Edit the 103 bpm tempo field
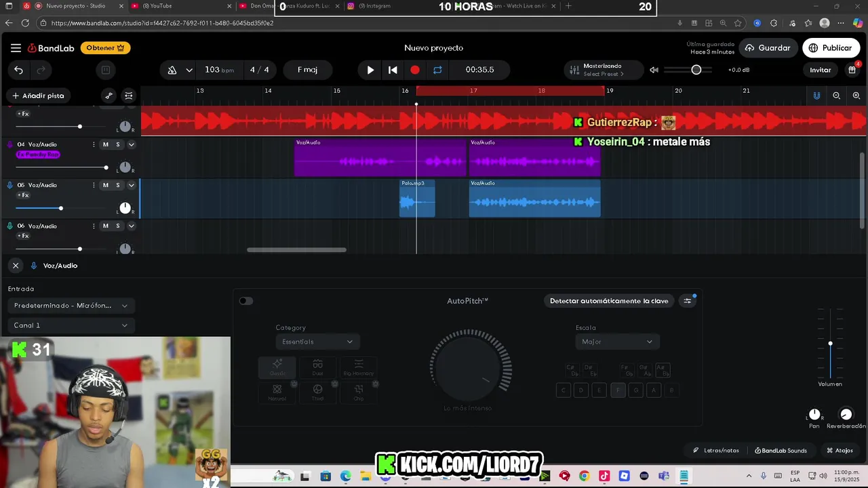Viewport: 868px width, 488px height. 219,70
